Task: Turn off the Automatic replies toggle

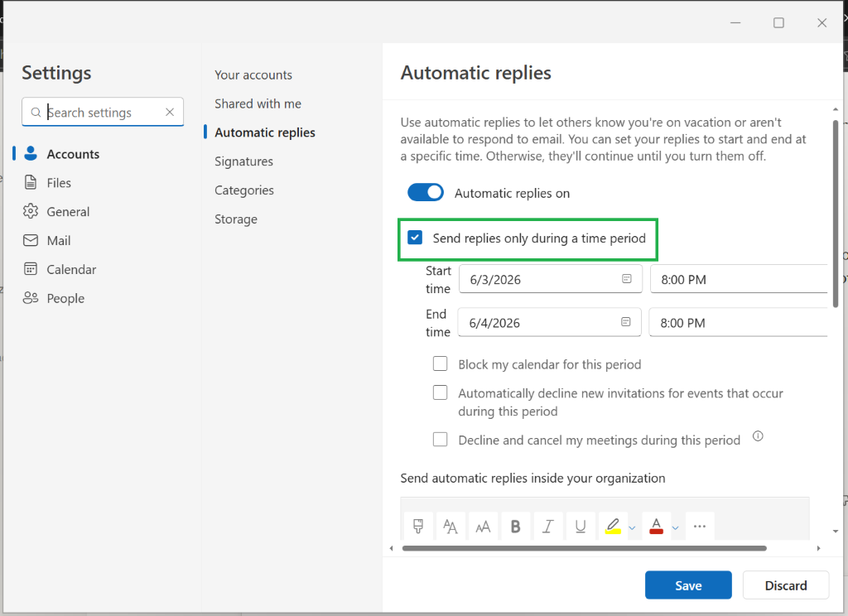Action: coord(426,193)
